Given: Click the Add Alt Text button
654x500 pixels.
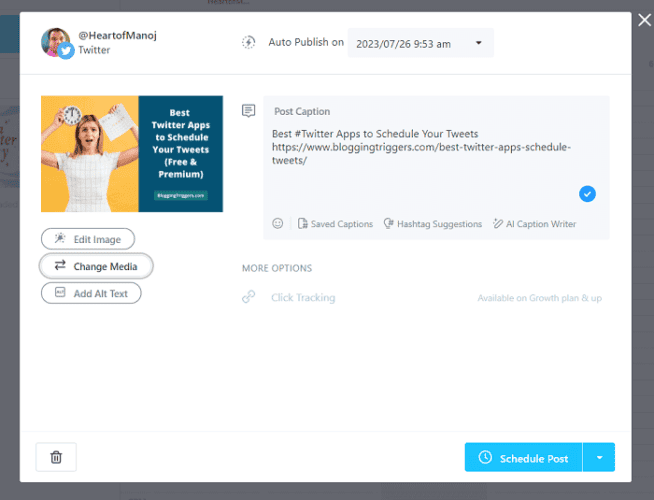Looking at the screenshot, I should [91, 293].
